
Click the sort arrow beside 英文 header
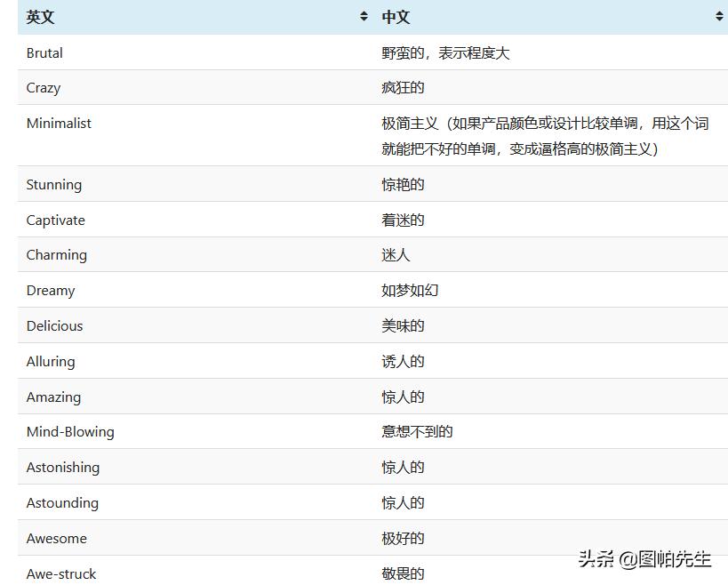364,15
